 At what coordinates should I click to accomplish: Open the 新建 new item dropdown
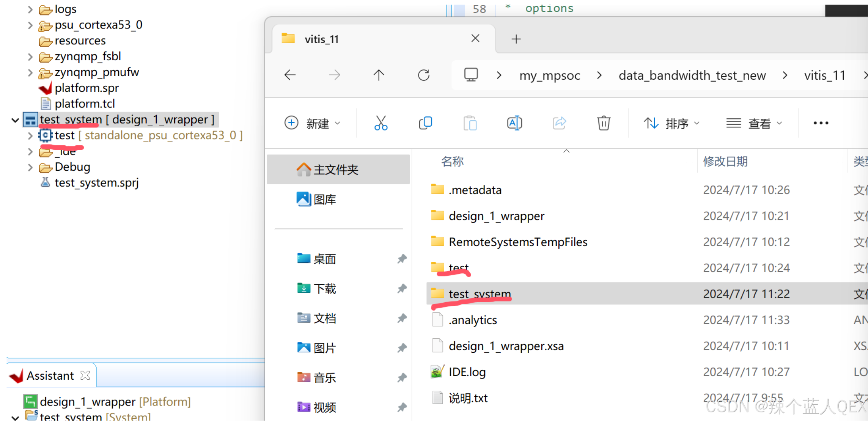tap(312, 123)
